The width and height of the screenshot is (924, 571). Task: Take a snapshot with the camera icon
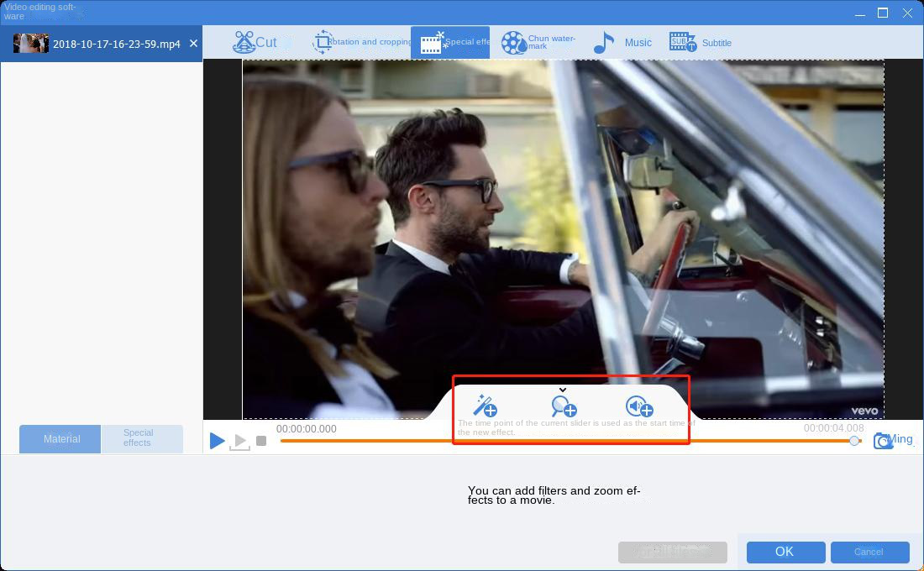coord(882,441)
